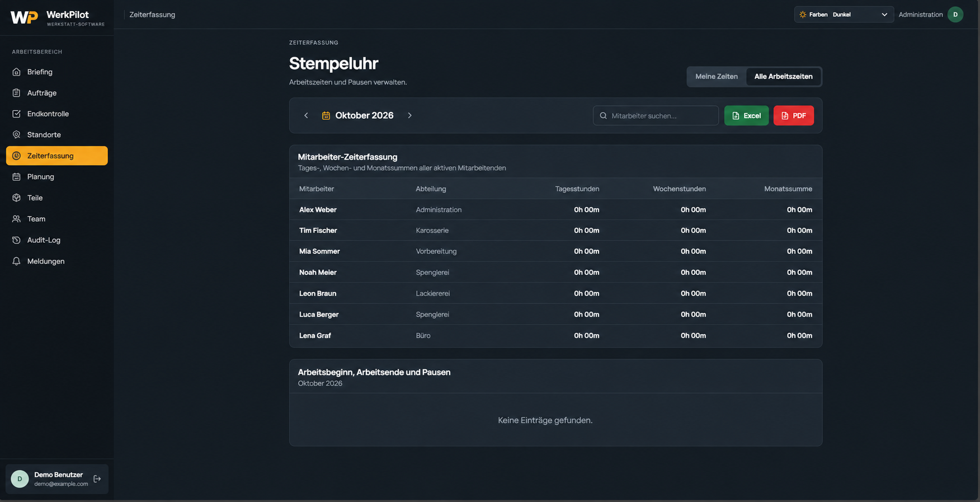The height and width of the screenshot is (502, 980).
Task: Export times with the Excel button
Action: tap(746, 116)
